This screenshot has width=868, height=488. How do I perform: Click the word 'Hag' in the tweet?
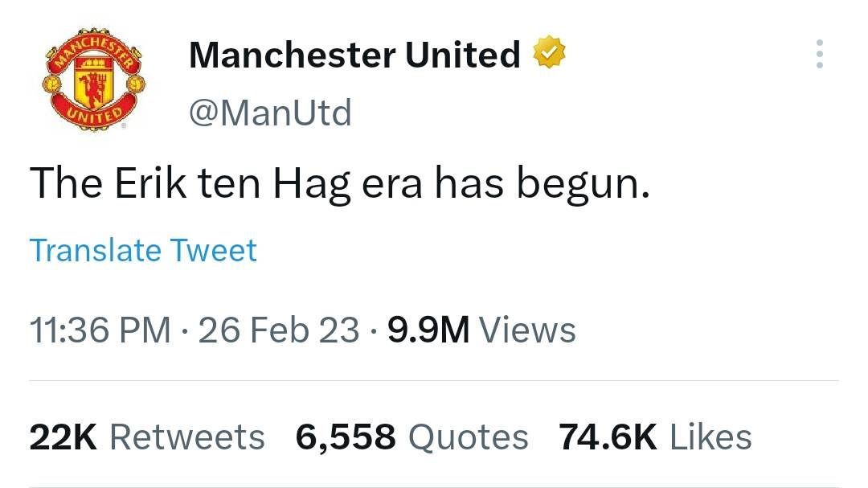coord(312,184)
